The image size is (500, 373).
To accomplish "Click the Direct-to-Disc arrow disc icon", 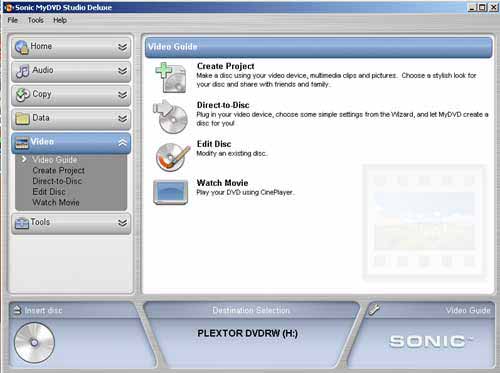I will pyautogui.click(x=170, y=117).
